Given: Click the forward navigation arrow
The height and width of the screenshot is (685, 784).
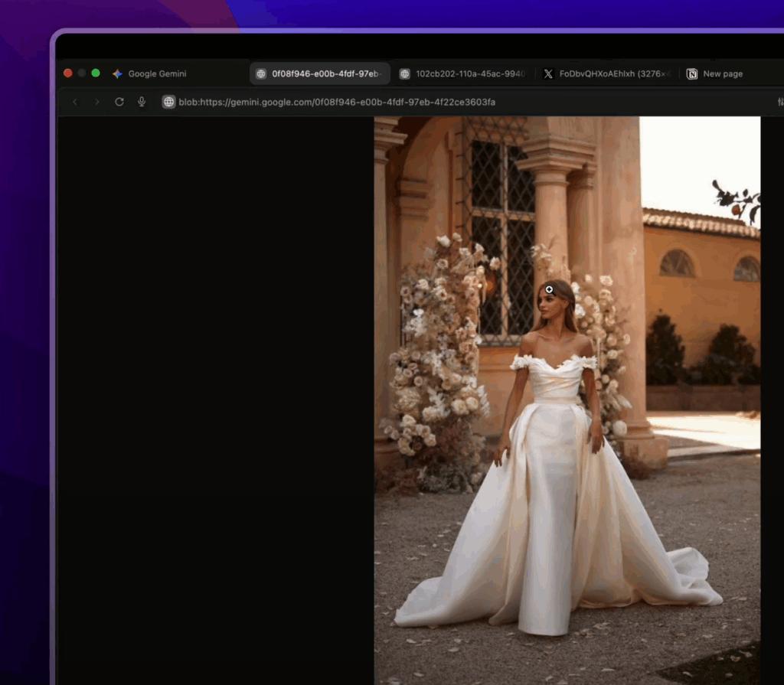Looking at the screenshot, I should (97, 102).
